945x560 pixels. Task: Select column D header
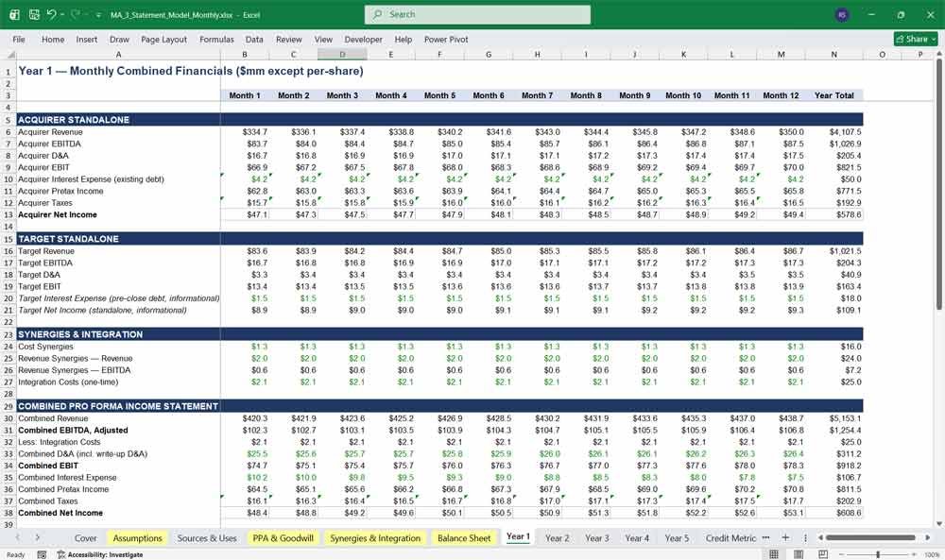[x=342, y=54]
